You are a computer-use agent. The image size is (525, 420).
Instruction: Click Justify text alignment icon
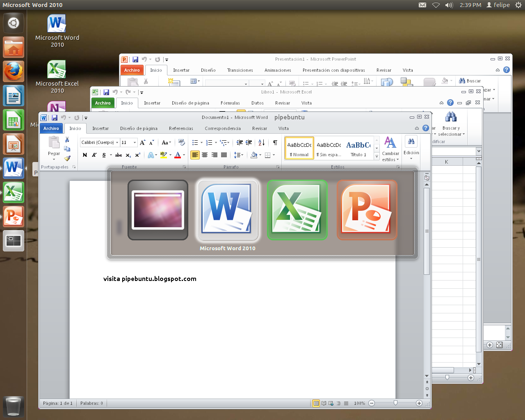224,155
